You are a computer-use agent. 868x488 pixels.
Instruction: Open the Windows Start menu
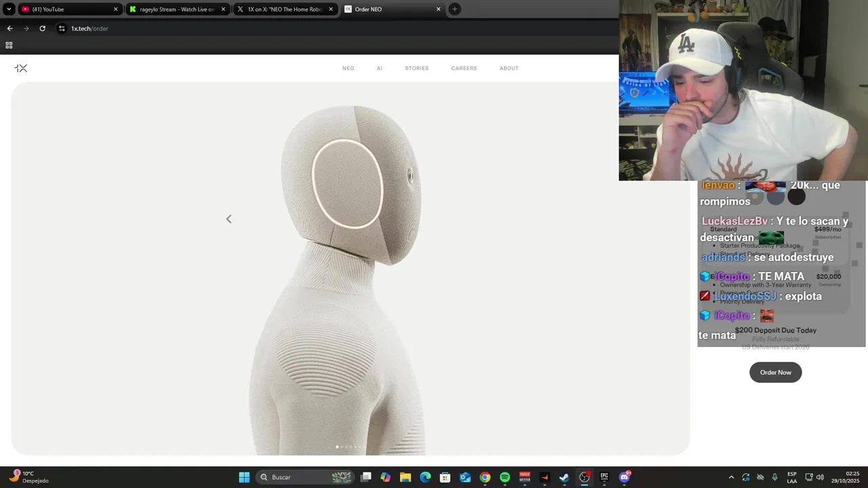[x=244, y=477]
